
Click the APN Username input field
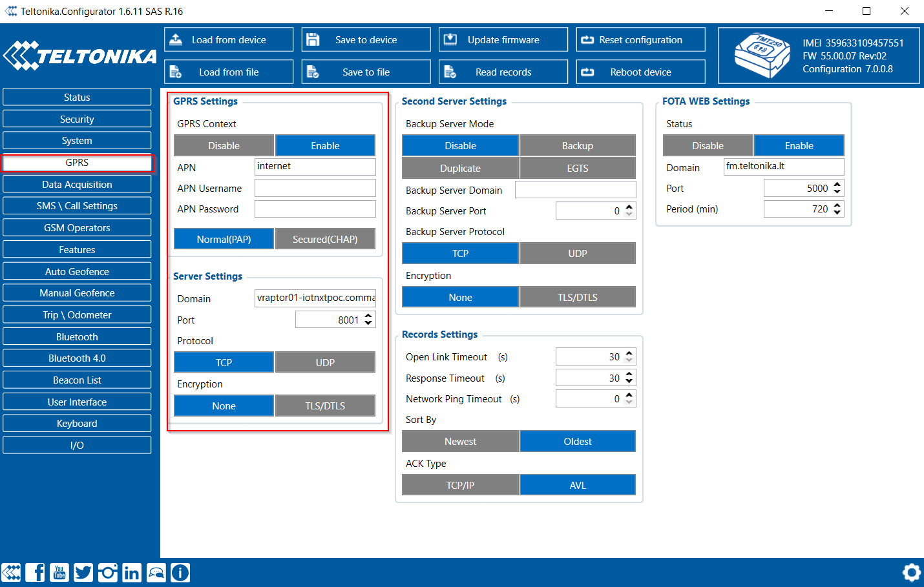pyautogui.click(x=315, y=188)
